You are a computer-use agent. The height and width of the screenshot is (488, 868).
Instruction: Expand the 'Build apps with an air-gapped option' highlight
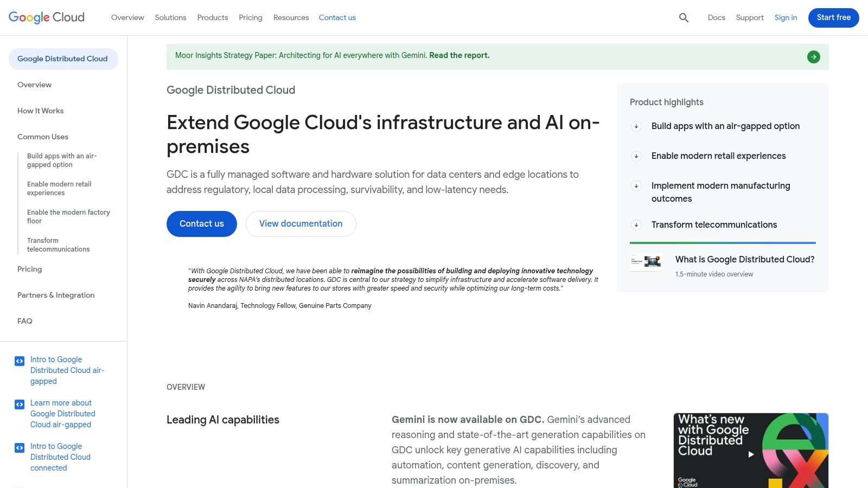tap(636, 126)
